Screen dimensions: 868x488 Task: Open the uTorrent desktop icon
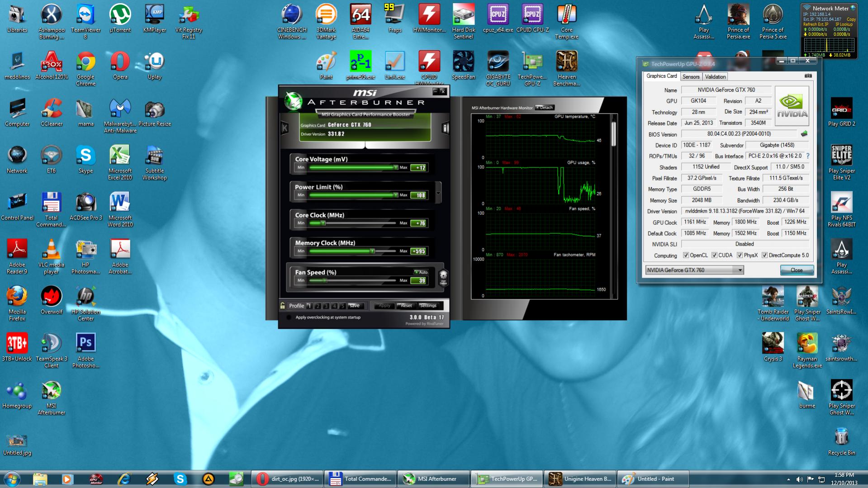click(120, 19)
